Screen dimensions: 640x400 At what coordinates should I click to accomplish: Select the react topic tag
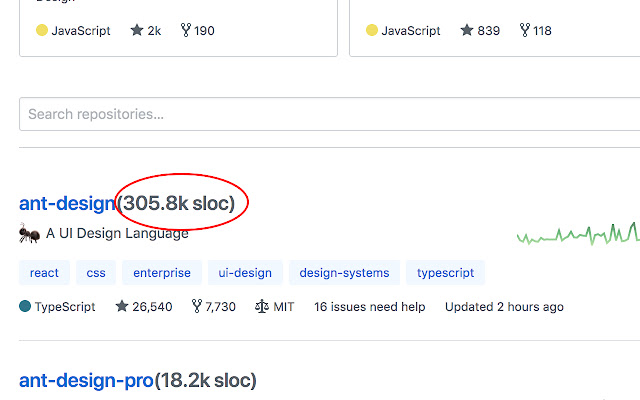[44, 272]
